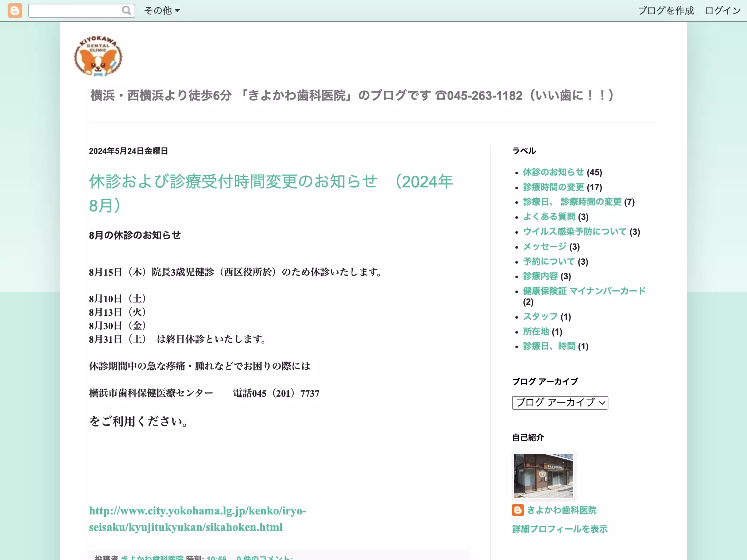The height and width of the screenshot is (560, 747).
Task: Select the 診療時間の変更 label
Action: [x=553, y=187]
